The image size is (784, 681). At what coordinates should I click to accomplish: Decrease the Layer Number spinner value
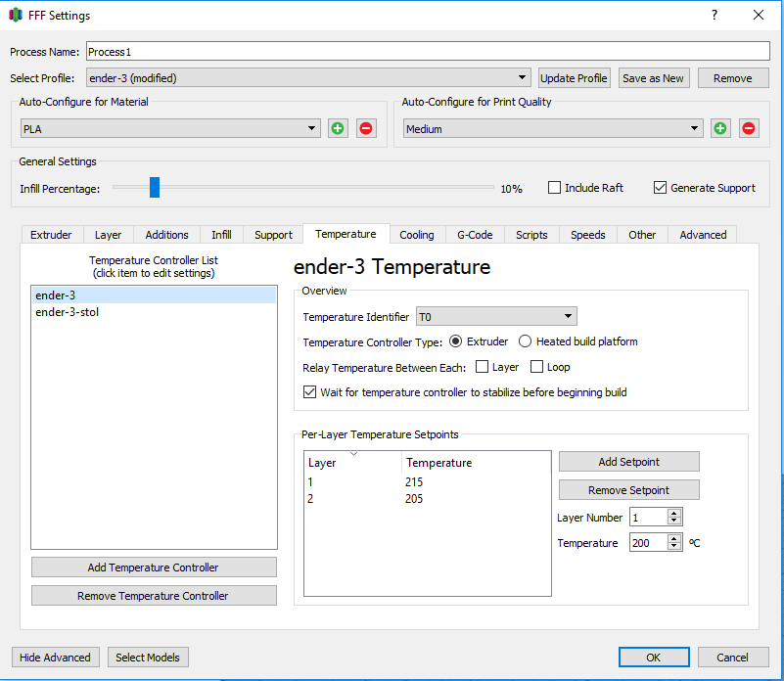coord(674,521)
